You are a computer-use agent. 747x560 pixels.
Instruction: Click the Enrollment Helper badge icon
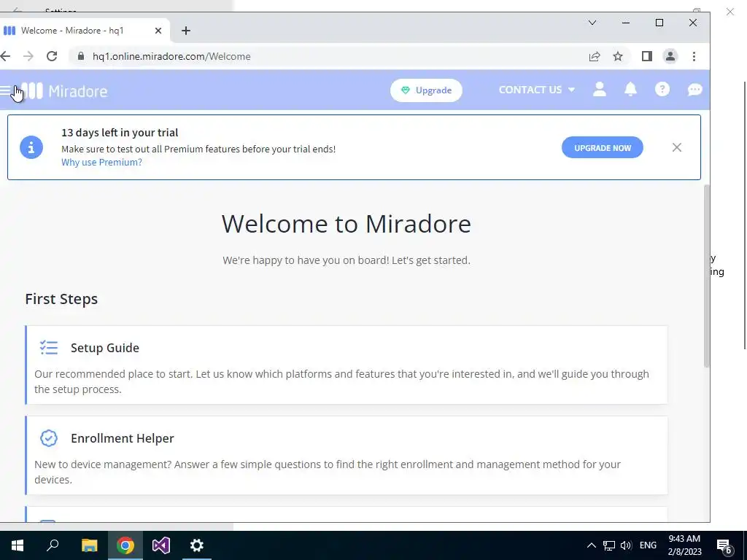pyautogui.click(x=49, y=438)
